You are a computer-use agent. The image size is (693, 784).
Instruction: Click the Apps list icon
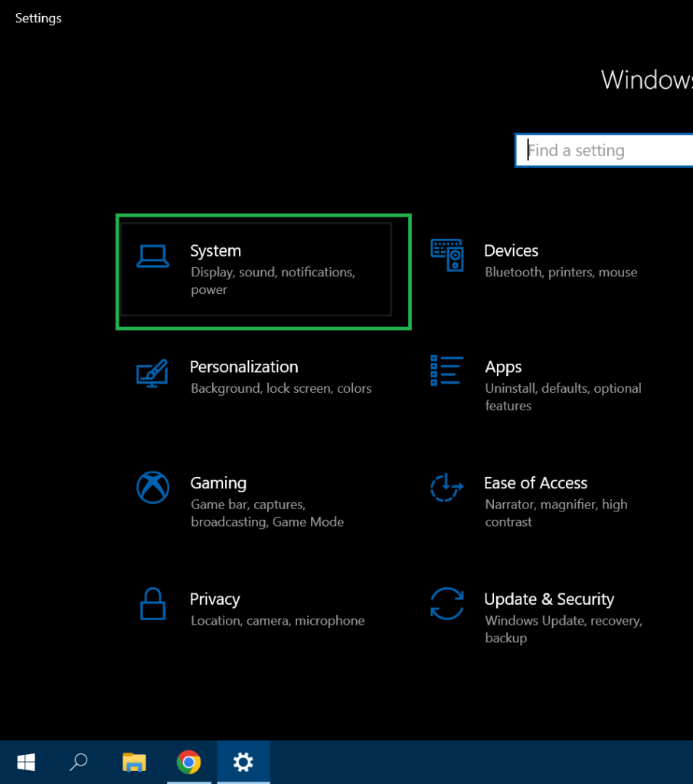[446, 371]
